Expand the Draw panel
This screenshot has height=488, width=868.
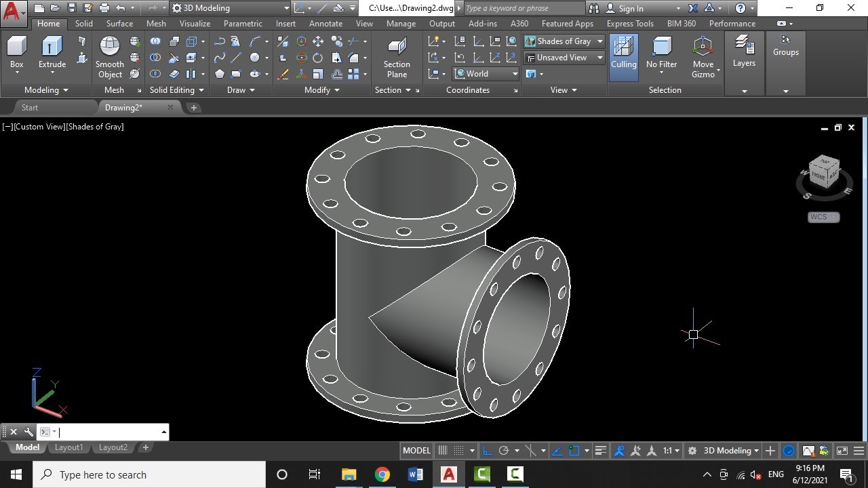tap(241, 90)
